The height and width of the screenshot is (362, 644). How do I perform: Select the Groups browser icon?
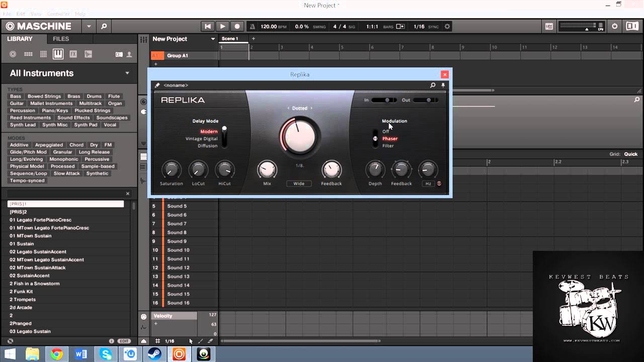point(28,54)
